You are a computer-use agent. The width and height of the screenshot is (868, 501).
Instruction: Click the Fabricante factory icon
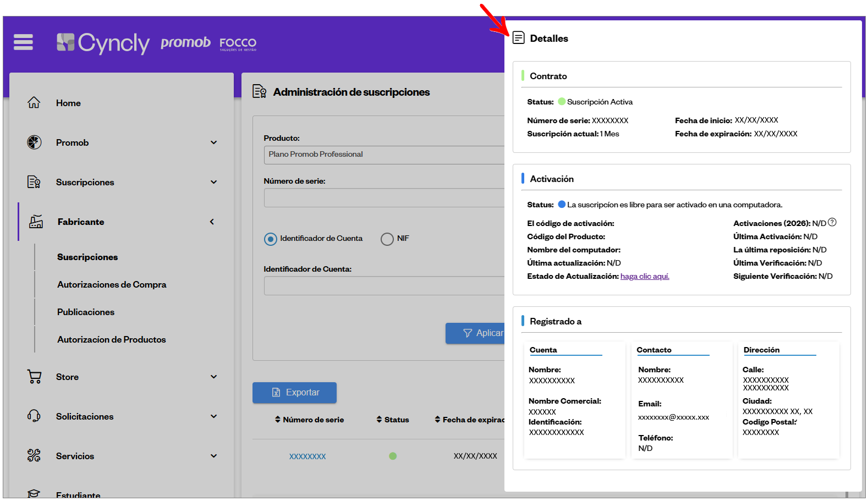point(36,222)
